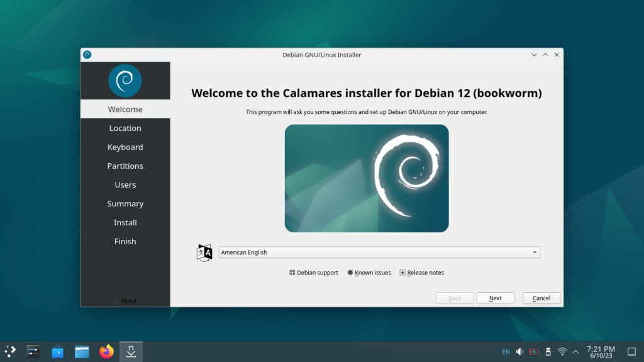This screenshot has height=362, width=644.
Task: Click About in the installer sidebar
Action: pos(128,301)
